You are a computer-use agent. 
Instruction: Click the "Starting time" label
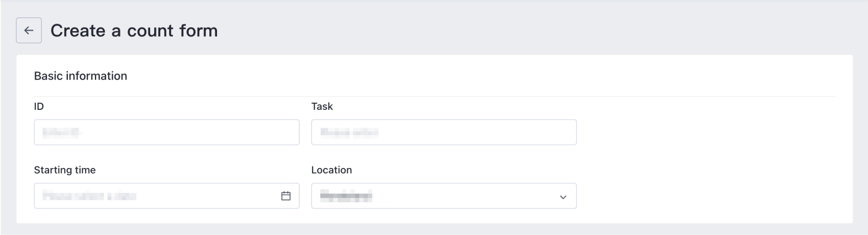pyautogui.click(x=65, y=170)
